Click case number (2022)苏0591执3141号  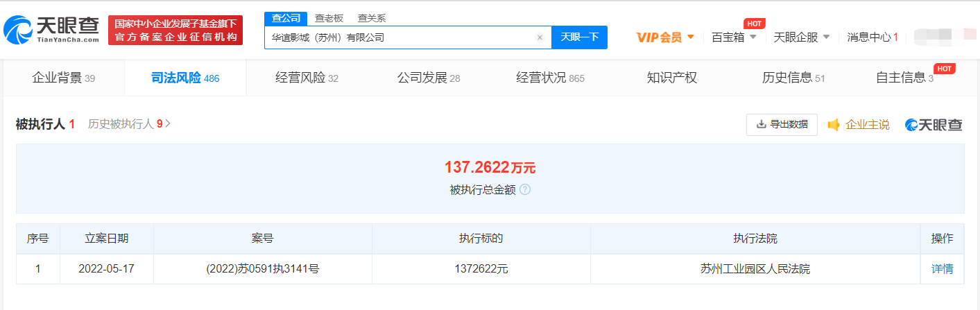(263, 269)
